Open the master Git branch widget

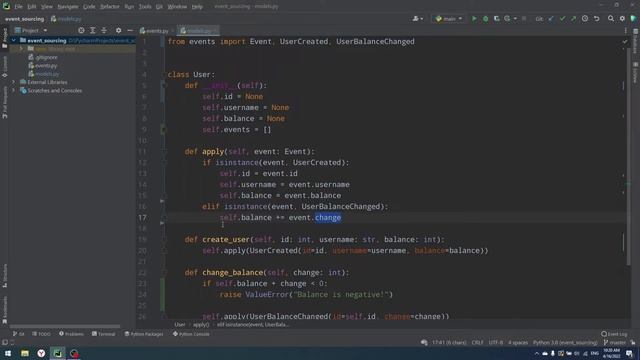[x=614, y=342]
